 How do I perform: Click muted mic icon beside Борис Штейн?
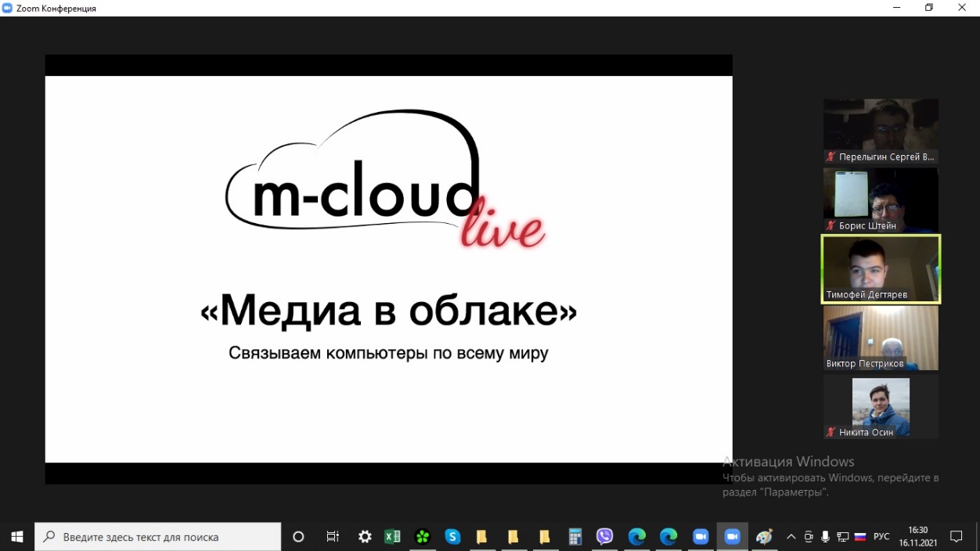pos(831,225)
